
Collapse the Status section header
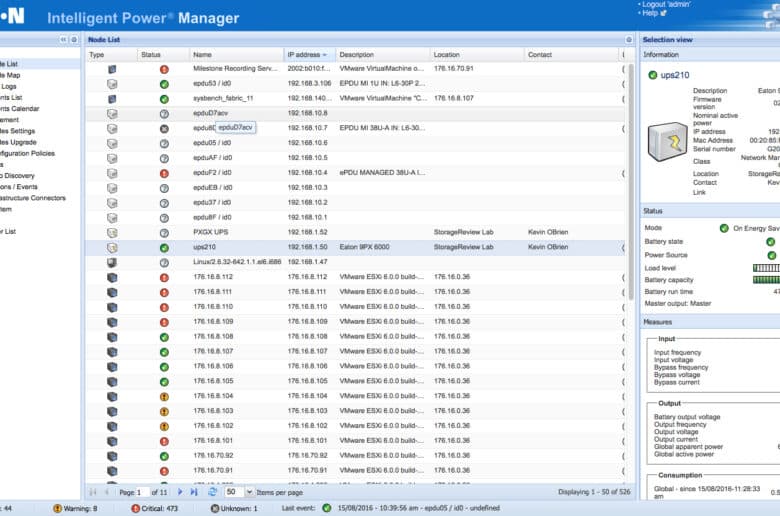click(710, 211)
